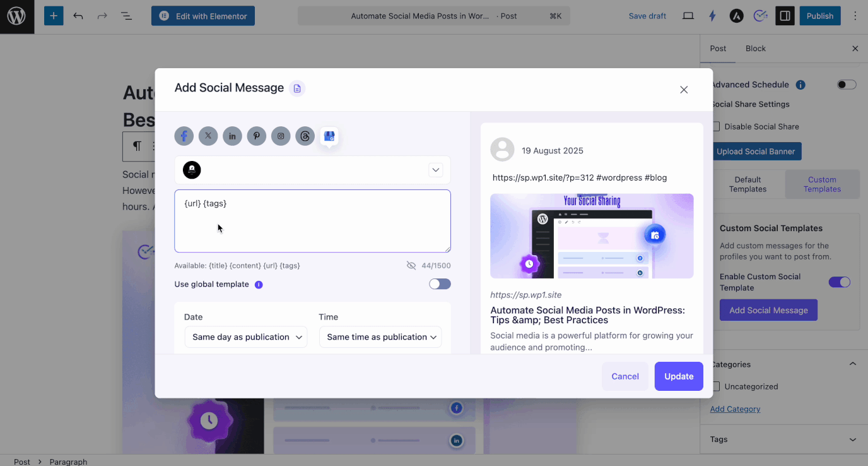
Task: Click the info icon beside Use global template
Action: (x=259, y=285)
